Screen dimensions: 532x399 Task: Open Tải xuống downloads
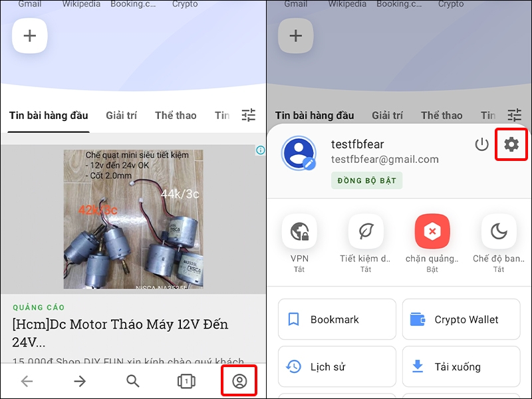pyautogui.click(x=462, y=366)
